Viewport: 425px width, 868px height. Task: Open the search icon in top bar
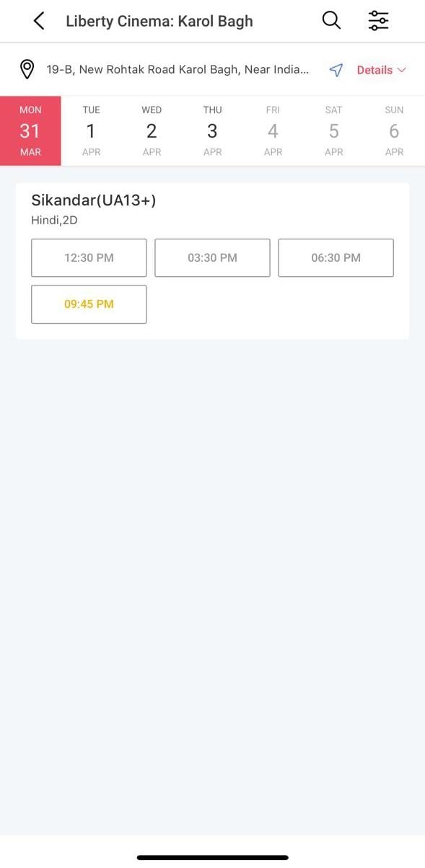[331, 20]
